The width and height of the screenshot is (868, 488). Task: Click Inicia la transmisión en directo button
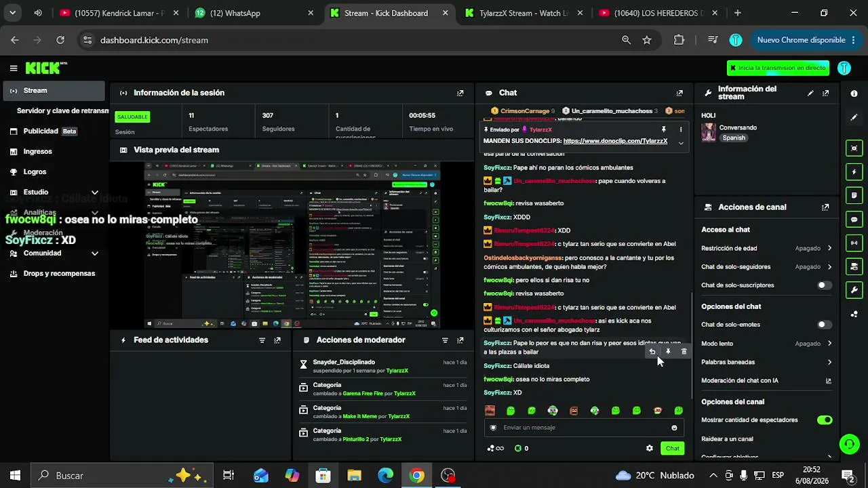[778, 68]
